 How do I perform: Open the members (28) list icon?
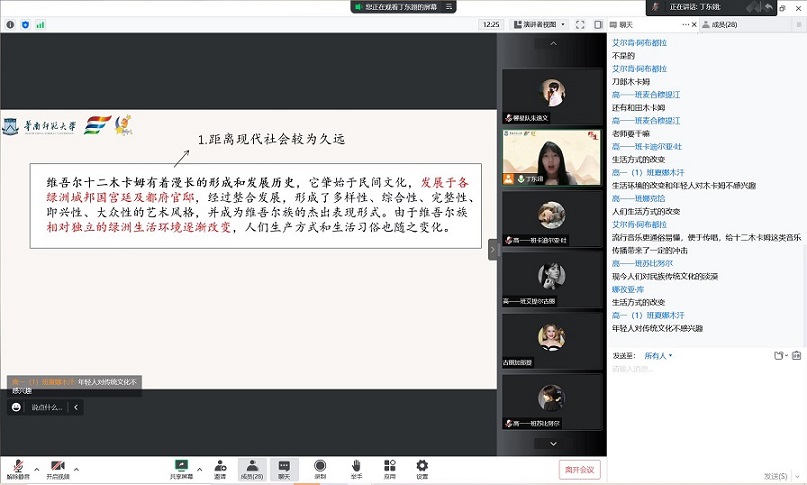tap(252, 467)
